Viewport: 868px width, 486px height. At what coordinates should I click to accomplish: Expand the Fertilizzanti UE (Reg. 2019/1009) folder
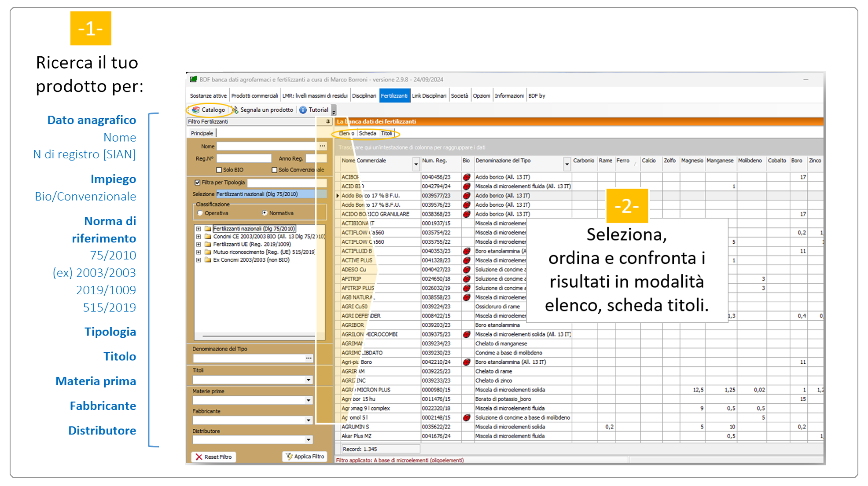click(x=199, y=244)
